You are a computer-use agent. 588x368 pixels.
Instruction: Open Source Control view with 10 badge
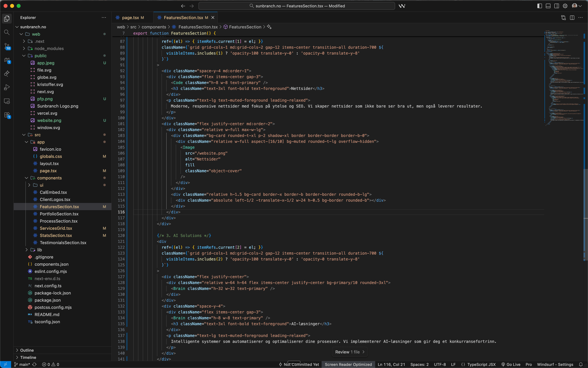[x=7, y=46]
